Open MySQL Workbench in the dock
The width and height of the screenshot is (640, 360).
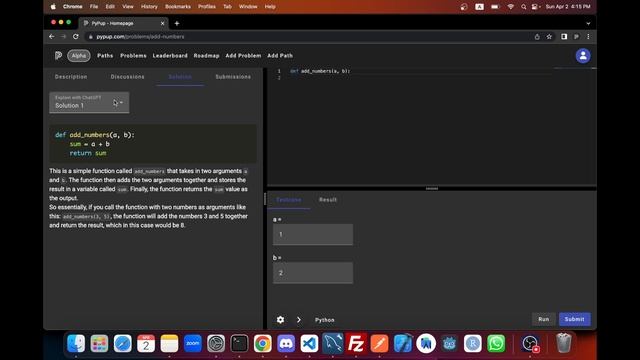click(x=333, y=343)
